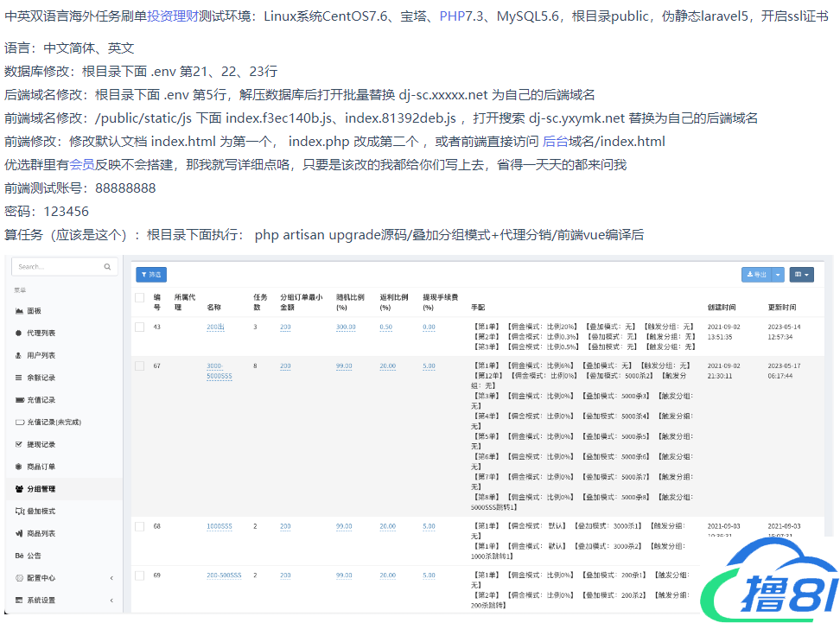
Task: Open the 投资理财 link in the title
Action: tap(172, 16)
